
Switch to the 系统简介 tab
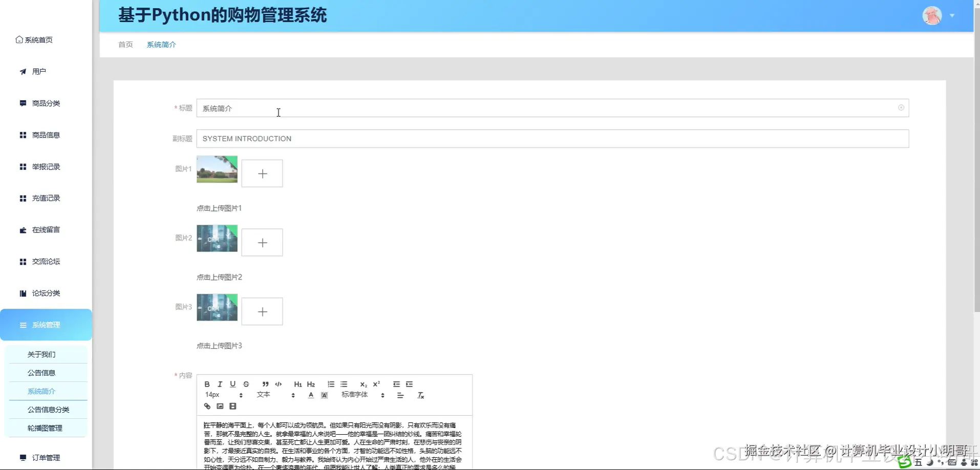coord(161,45)
